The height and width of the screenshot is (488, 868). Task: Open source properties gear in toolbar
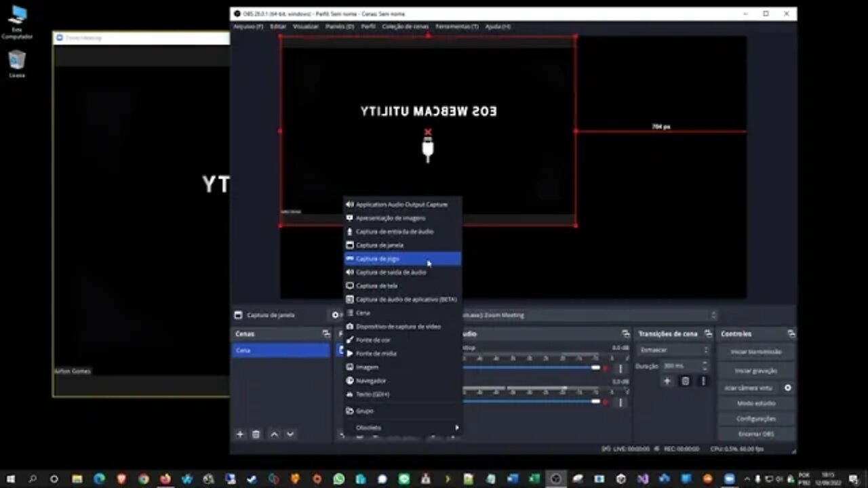pyautogui.click(x=335, y=315)
